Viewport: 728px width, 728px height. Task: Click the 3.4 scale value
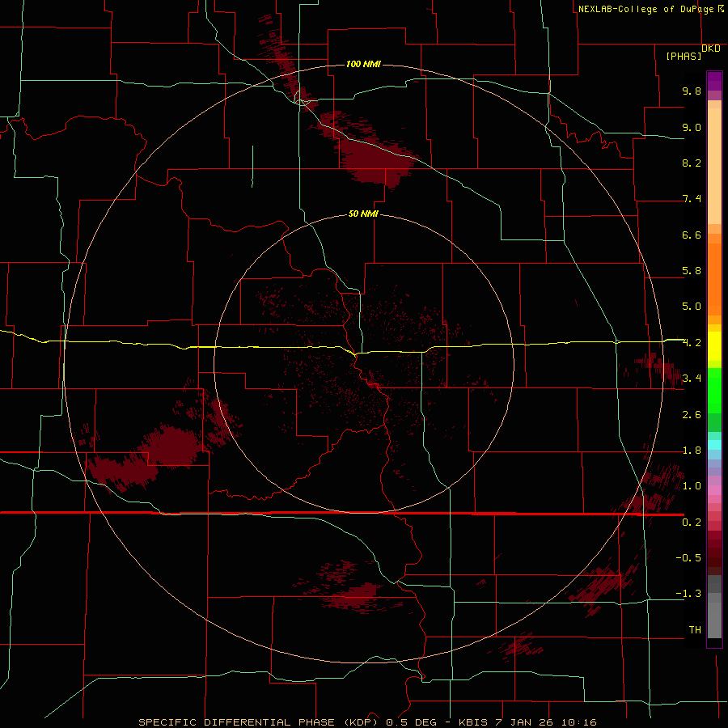pyautogui.click(x=692, y=379)
